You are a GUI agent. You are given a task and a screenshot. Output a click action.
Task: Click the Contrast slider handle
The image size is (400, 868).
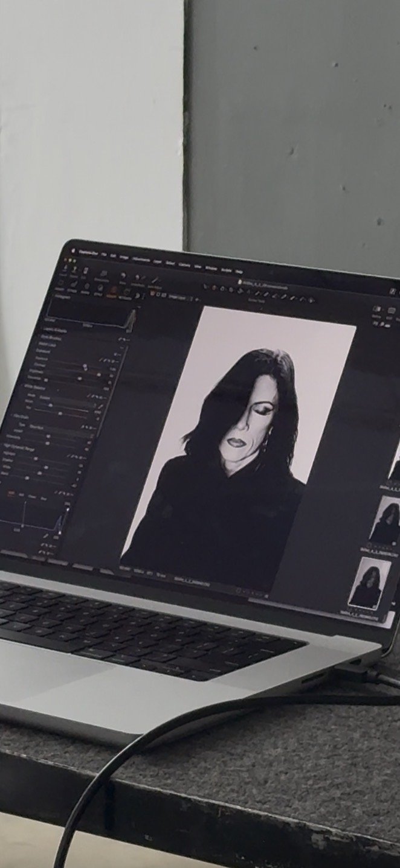pyautogui.click(x=98, y=375)
